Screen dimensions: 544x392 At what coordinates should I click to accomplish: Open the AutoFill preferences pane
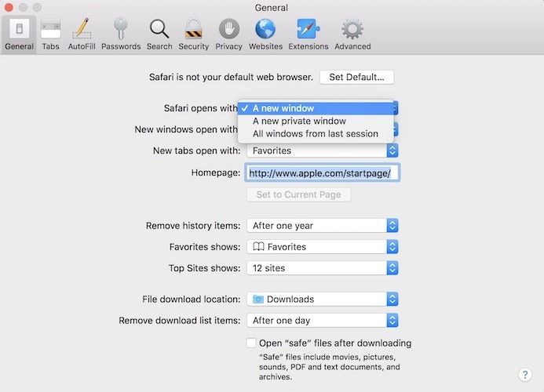82,34
